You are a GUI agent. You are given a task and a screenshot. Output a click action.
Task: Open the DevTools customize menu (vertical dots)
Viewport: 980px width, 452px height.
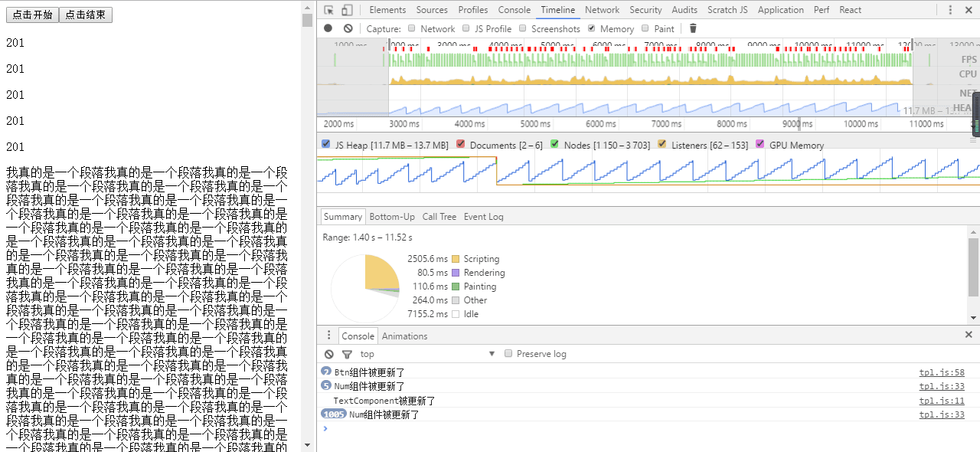950,9
